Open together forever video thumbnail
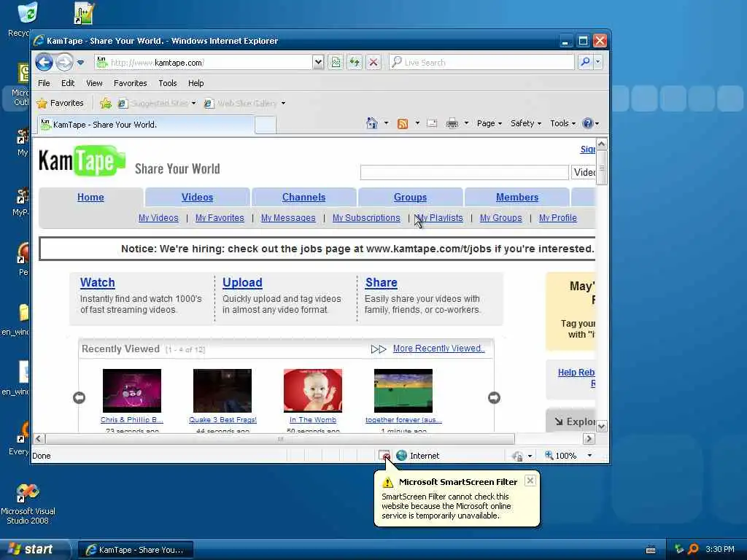747x560 pixels. pyautogui.click(x=403, y=391)
